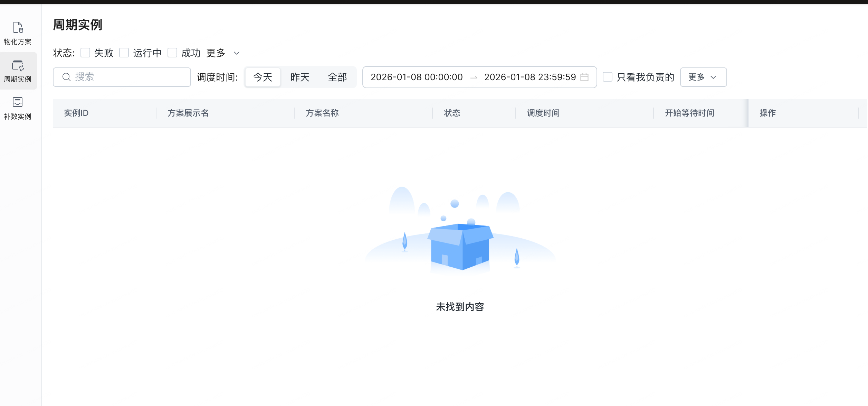Edit the start date 2026-01-08 00:00:00
Viewport: 868px width, 406px height.
coord(417,77)
